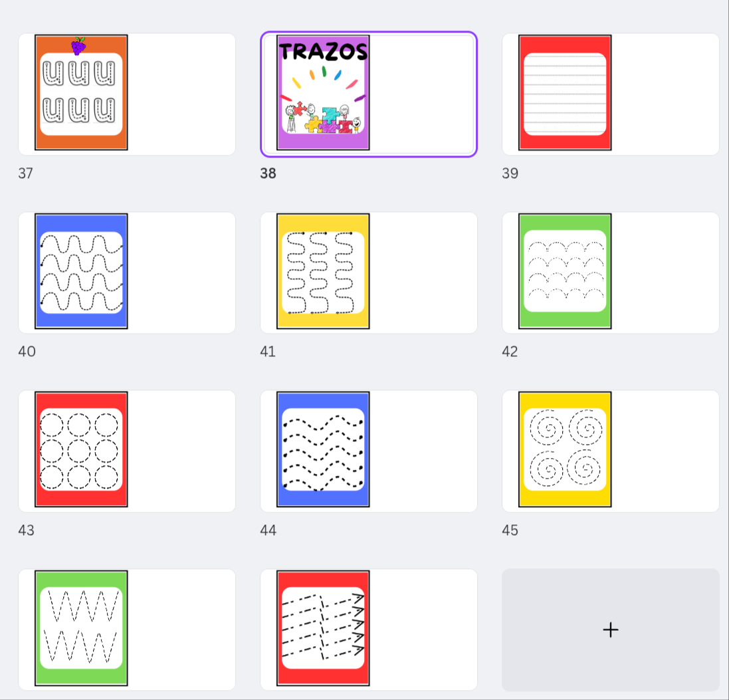Image resolution: width=729 pixels, height=700 pixels.
Task: Add a new page with the plus button
Action: pyautogui.click(x=610, y=630)
